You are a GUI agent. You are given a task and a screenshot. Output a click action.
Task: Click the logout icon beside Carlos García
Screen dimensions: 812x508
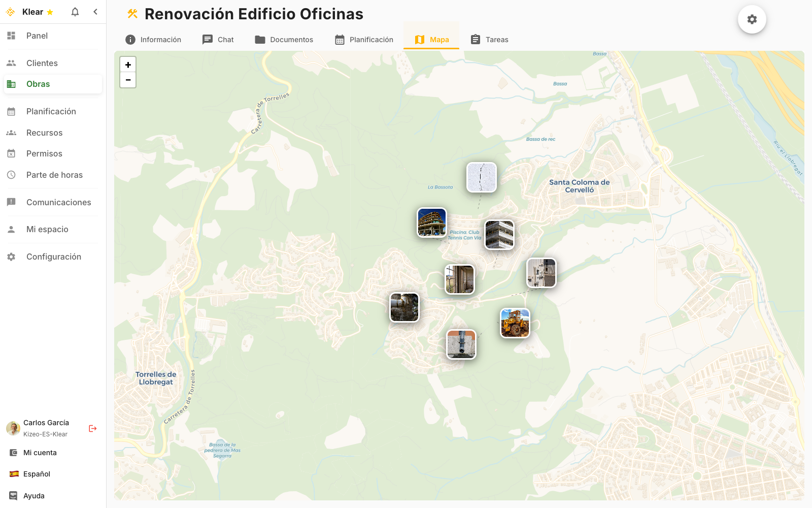(x=92, y=428)
